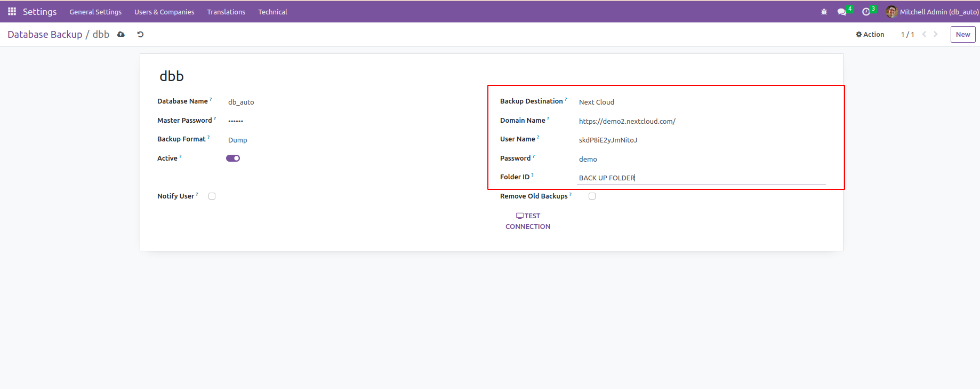The width and height of the screenshot is (980, 389).
Task: Click the Notify User label
Action: point(175,196)
